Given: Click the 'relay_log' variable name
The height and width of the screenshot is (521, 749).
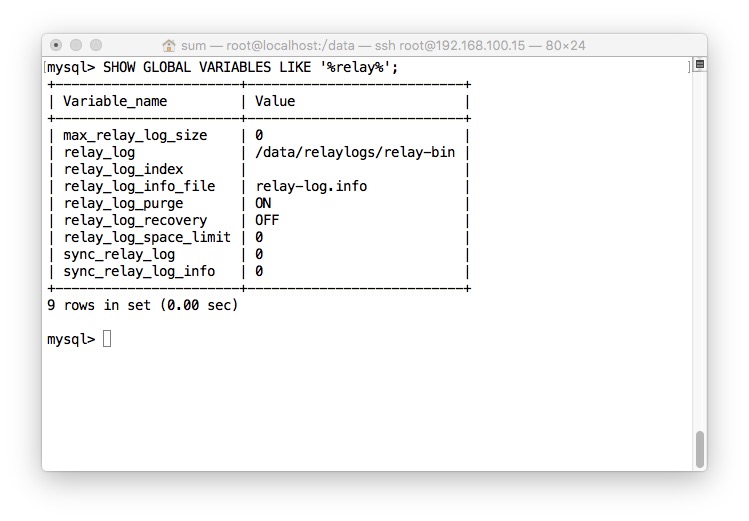Looking at the screenshot, I should (x=99, y=152).
